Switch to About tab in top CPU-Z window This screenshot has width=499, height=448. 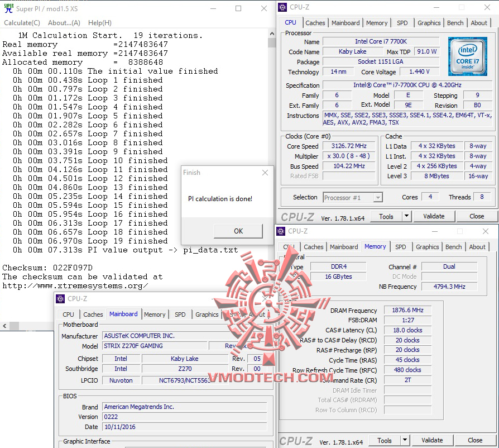(479, 23)
